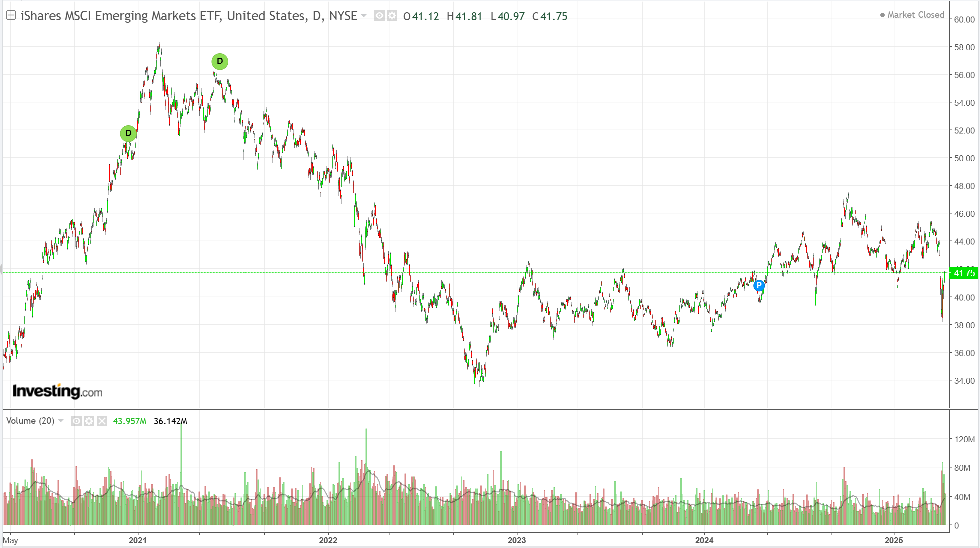980x548 pixels.
Task: Click the 80M label on volume scale
Action: 962,468
